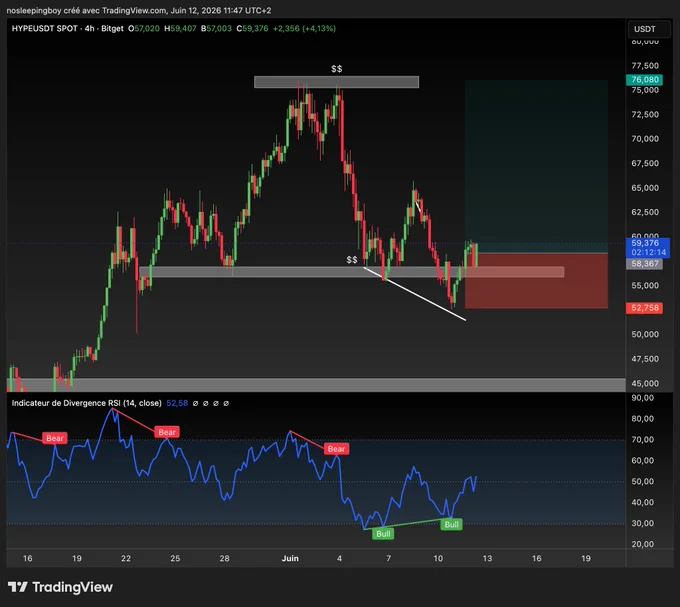The width and height of the screenshot is (680, 607).
Task: Click the Bear label near the 25th
Action: [167, 432]
